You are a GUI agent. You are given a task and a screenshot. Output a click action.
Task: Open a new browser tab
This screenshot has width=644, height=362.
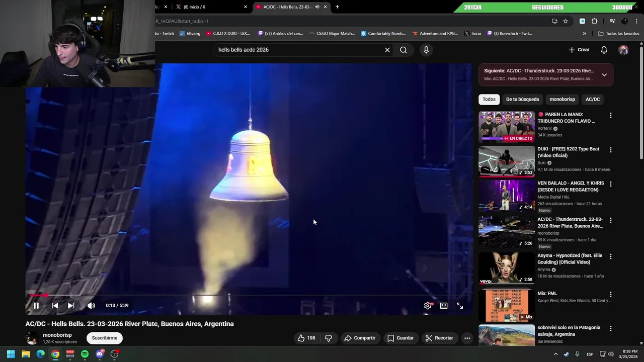(337, 7)
